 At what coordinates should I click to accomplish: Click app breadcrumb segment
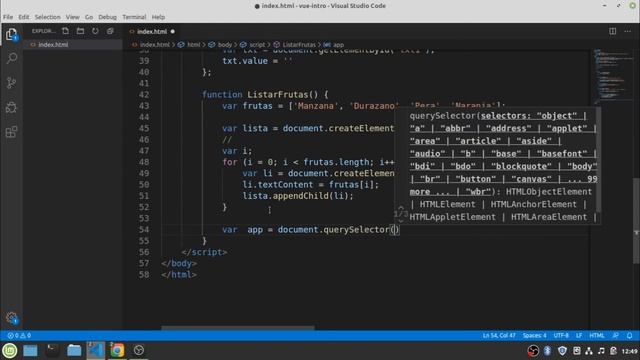(x=338, y=45)
